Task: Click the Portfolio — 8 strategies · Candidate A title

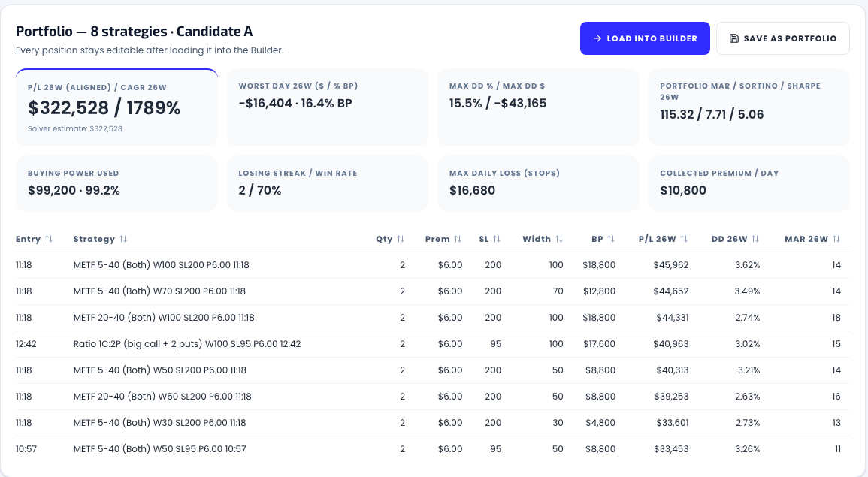Action: tap(134, 32)
